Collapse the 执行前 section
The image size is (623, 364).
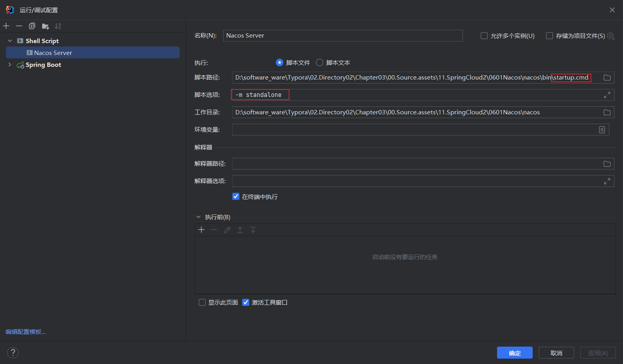pos(198,217)
